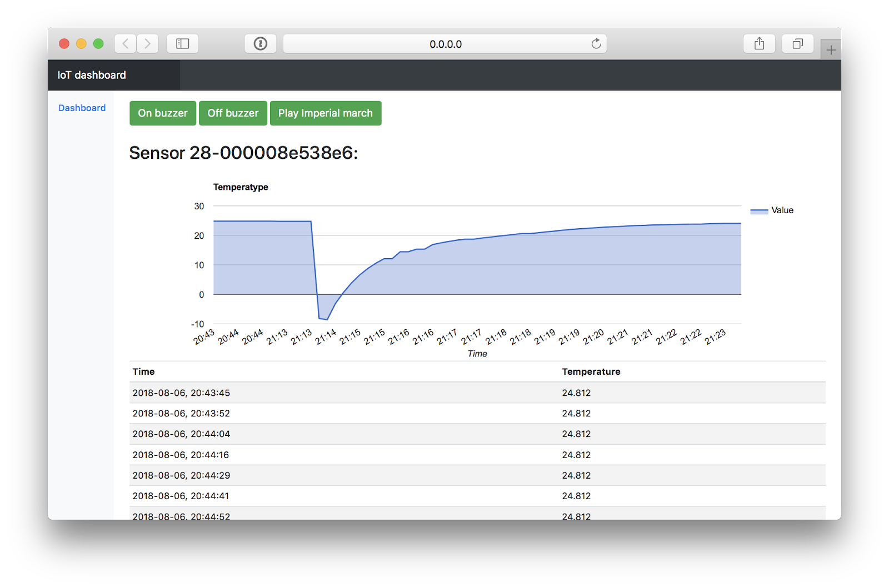Minimize the window with yellow button

[x=81, y=43]
